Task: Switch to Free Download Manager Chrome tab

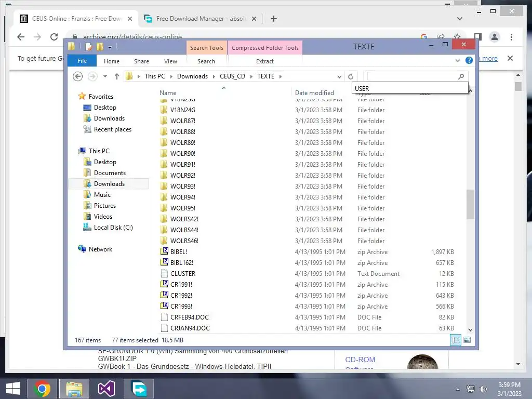Action: pyautogui.click(x=200, y=19)
